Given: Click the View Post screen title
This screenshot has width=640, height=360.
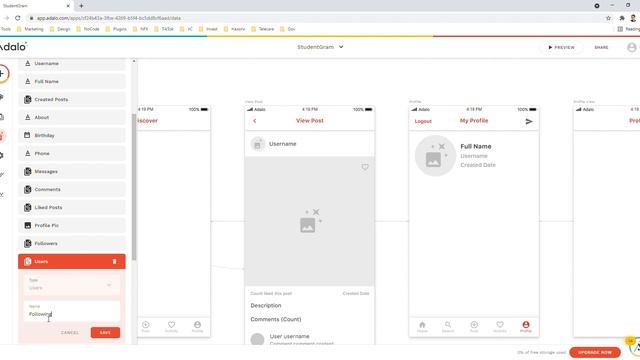Looking at the screenshot, I should (309, 121).
